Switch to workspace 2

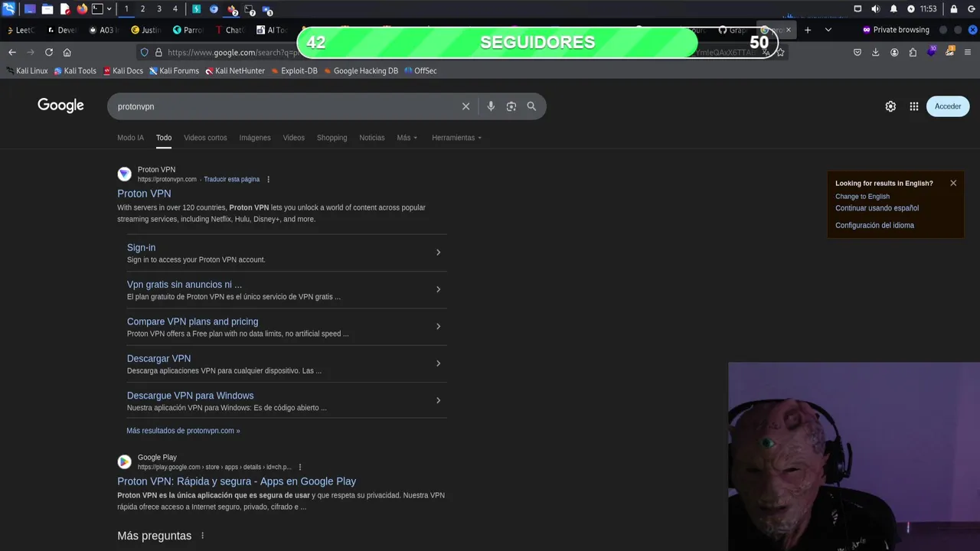click(142, 9)
